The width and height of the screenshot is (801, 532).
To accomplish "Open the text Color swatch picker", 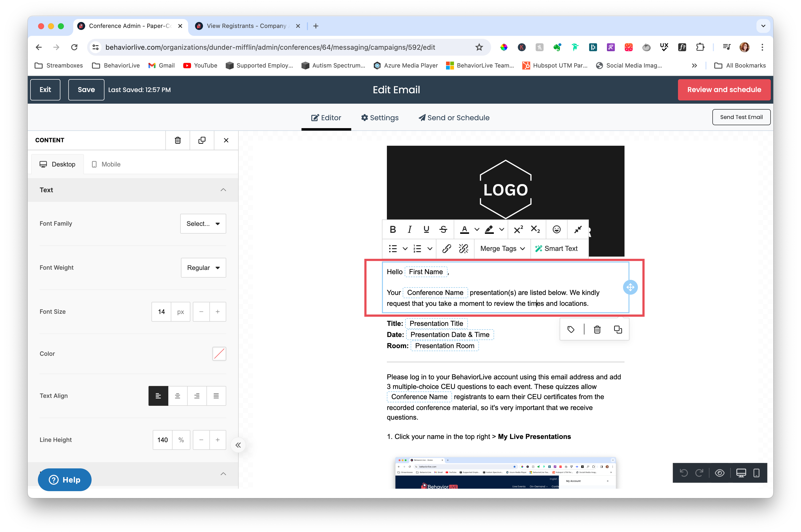I will tap(219, 354).
